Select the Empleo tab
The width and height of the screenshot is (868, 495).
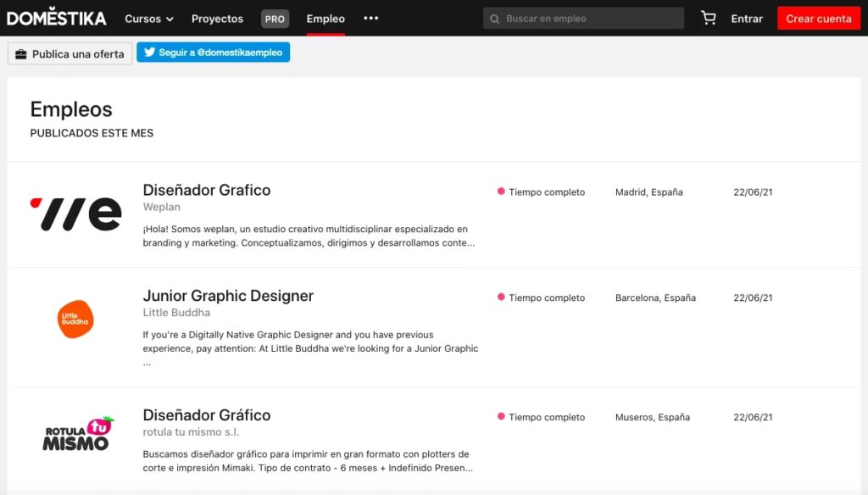(x=325, y=19)
